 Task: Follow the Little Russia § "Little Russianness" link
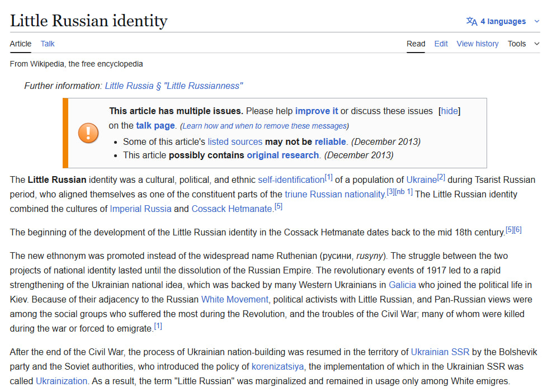174,86
